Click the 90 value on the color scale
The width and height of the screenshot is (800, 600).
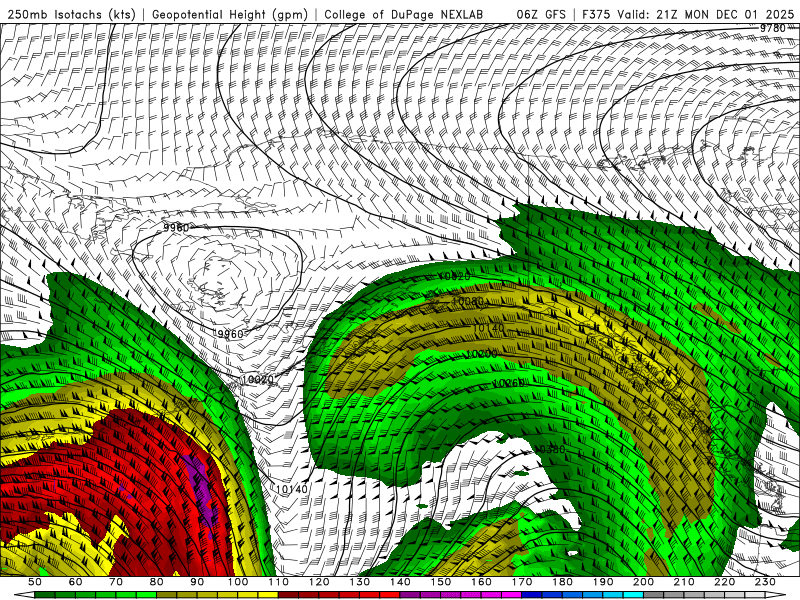pyautogui.click(x=197, y=582)
